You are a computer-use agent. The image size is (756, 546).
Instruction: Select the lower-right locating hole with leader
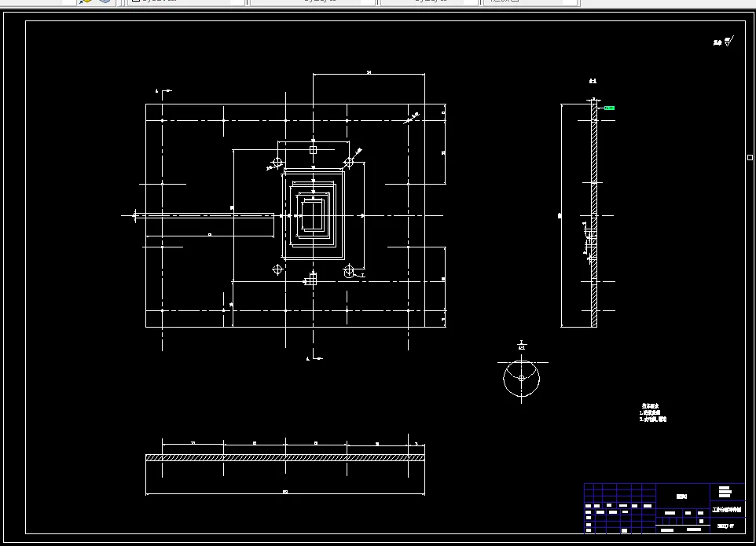point(349,273)
